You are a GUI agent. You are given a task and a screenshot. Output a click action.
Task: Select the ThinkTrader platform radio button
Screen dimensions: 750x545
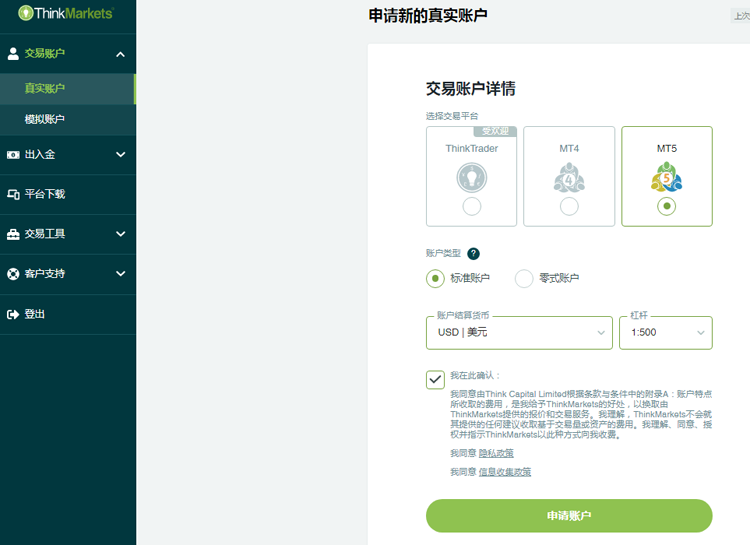472,206
